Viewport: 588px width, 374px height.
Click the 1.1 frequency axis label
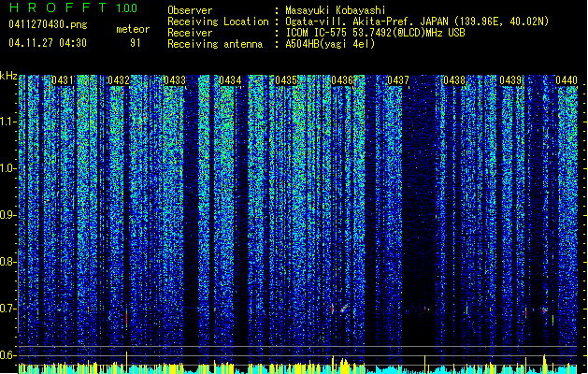pos(8,122)
